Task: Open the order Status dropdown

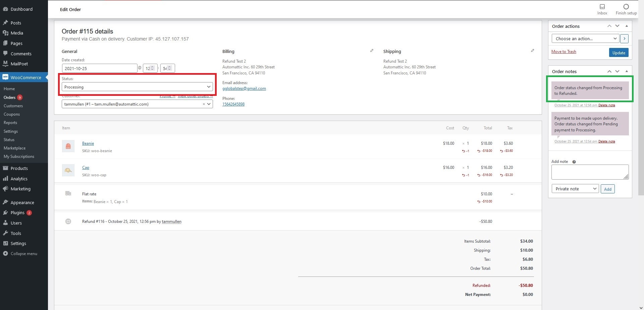Action: pyautogui.click(x=137, y=87)
